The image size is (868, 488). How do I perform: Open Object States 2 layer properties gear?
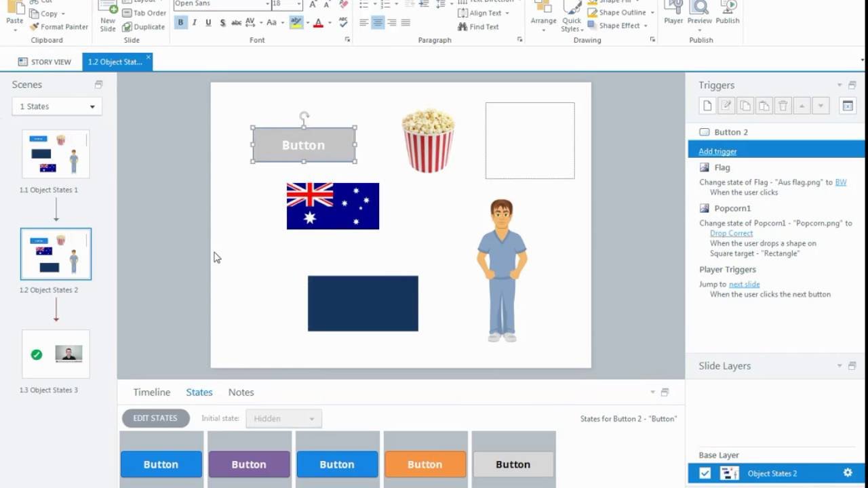pyautogui.click(x=848, y=473)
